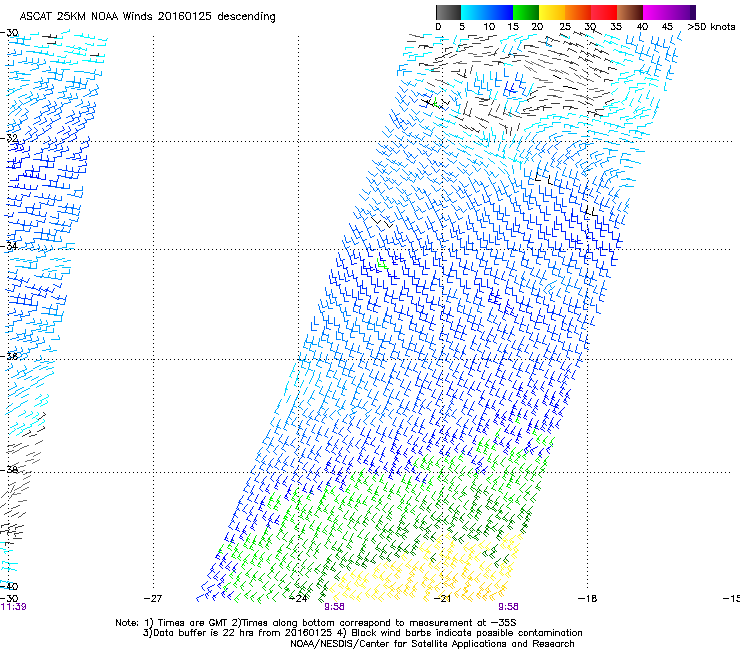This screenshot has width=740, height=650.
Task: Click the purple '11:39' swath time label
Action: tap(13, 607)
